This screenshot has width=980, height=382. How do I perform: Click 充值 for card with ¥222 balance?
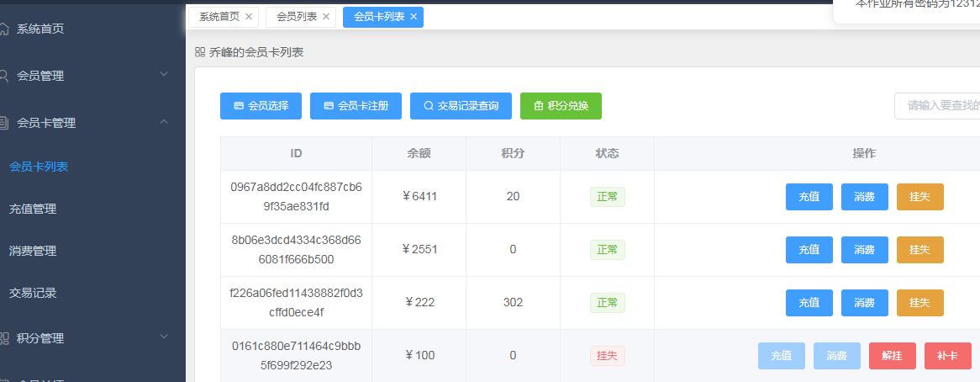809,303
